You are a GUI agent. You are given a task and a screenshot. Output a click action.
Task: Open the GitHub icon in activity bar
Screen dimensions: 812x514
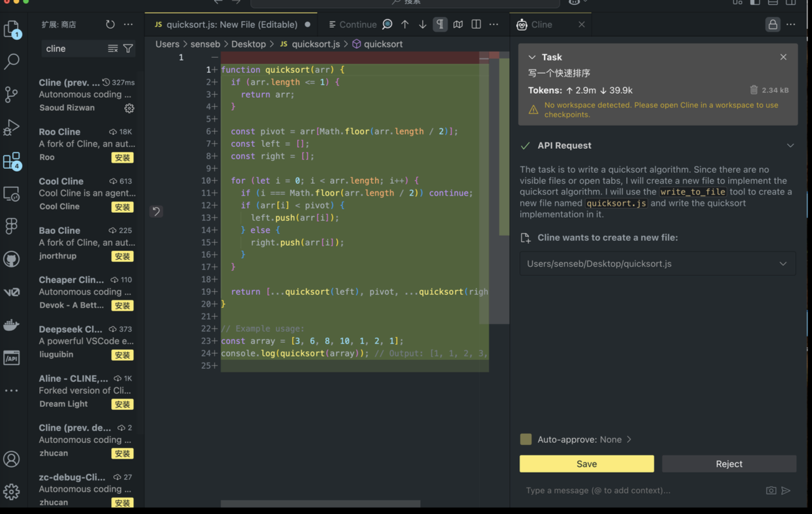click(x=12, y=259)
